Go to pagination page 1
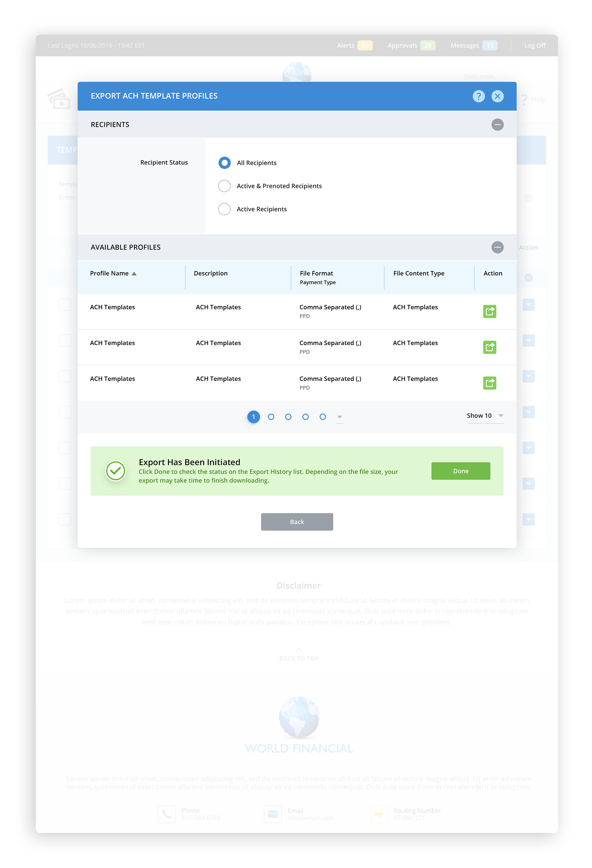 click(x=253, y=417)
